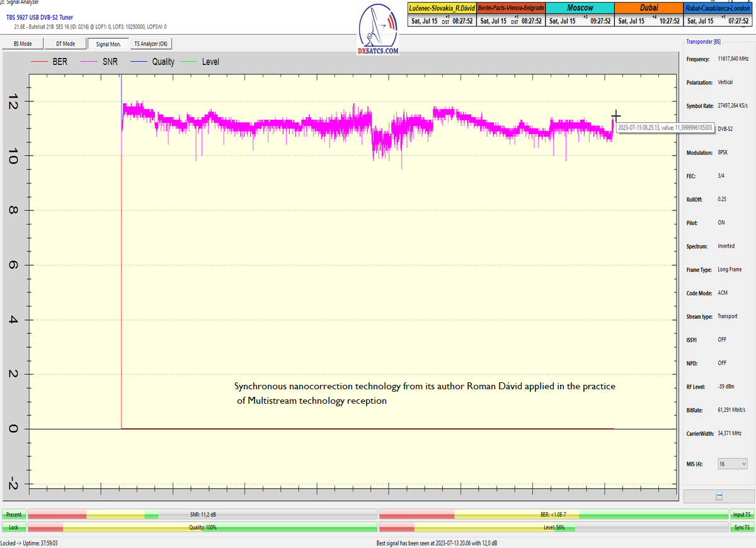Switch to the BS Mode tab
Image resolution: width=756 pixels, height=548 pixels.
click(23, 43)
